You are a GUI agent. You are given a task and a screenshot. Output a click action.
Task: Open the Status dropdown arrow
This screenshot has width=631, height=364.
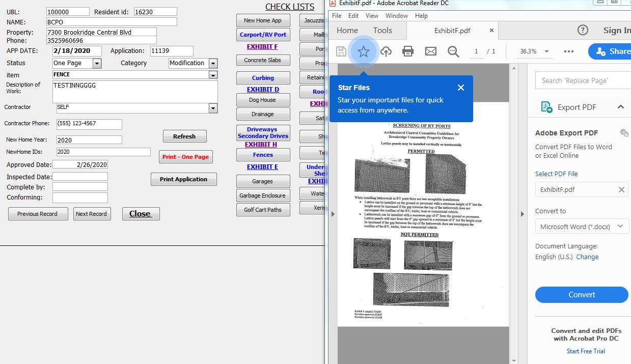pyautogui.click(x=97, y=64)
